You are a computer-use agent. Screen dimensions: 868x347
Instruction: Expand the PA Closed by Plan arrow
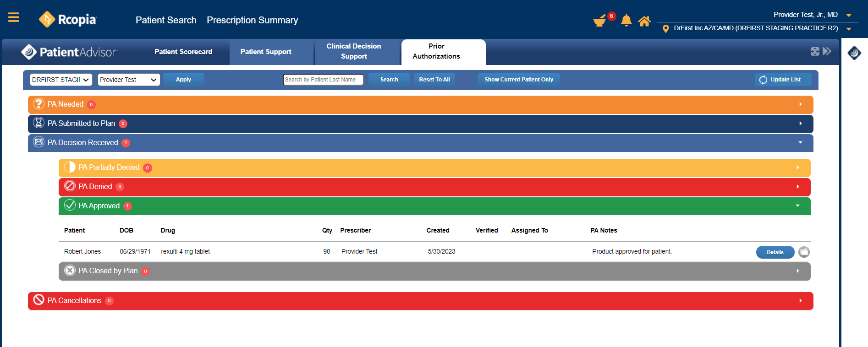[x=798, y=271]
